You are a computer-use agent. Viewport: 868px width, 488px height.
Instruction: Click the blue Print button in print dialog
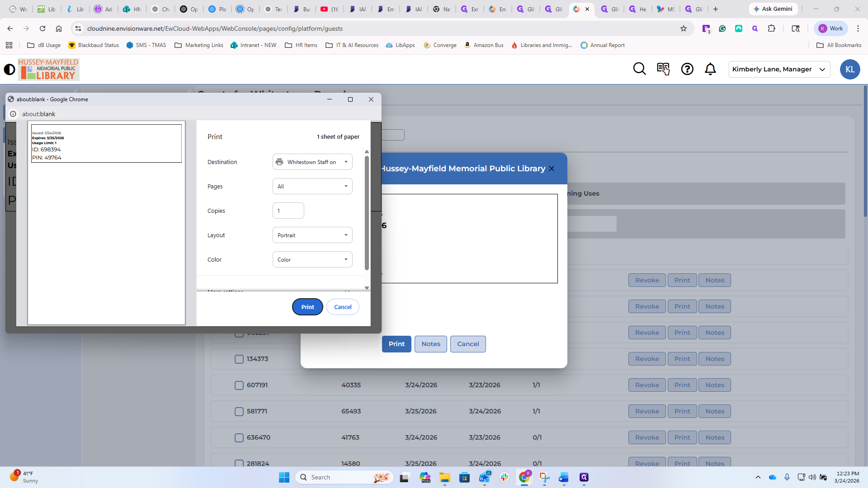[307, 307]
